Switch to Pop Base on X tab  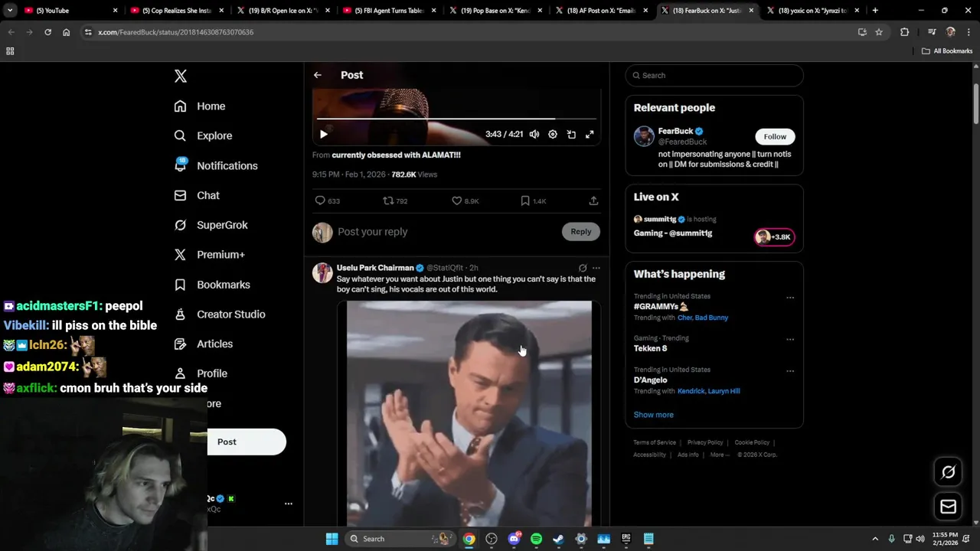(x=496, y=11)
